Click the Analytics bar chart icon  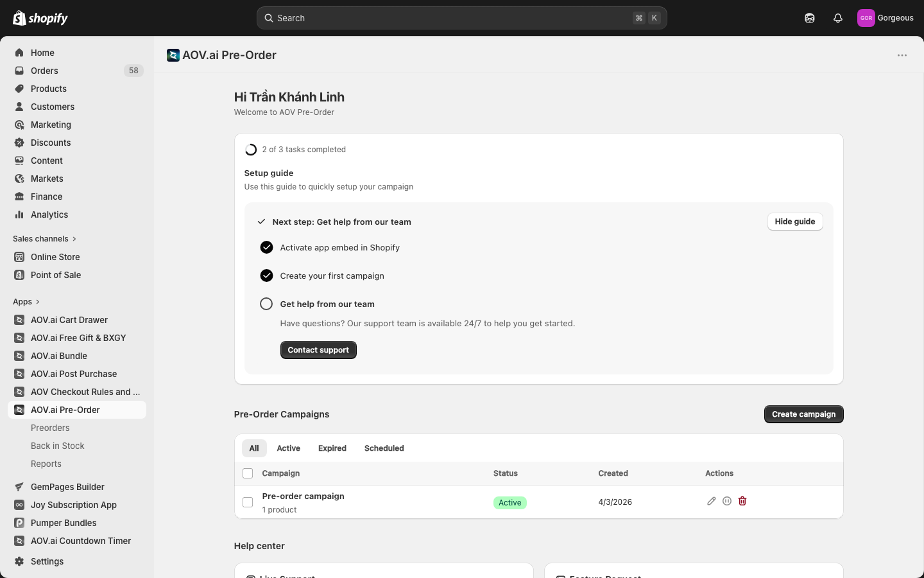click(19, 215)
